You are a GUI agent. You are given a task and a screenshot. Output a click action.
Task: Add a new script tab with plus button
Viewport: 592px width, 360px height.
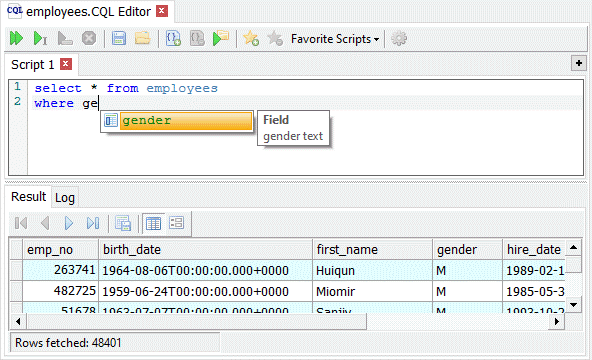coord(578,63)
